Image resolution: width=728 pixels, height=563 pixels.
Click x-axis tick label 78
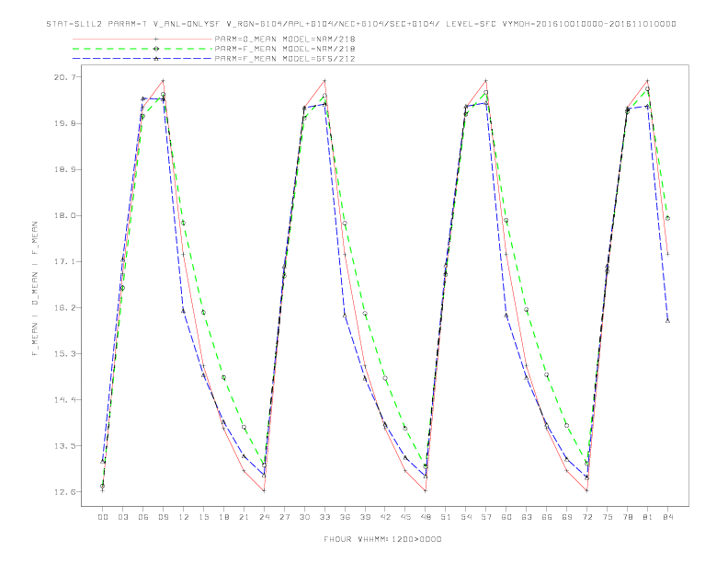[x=628, y=517]
